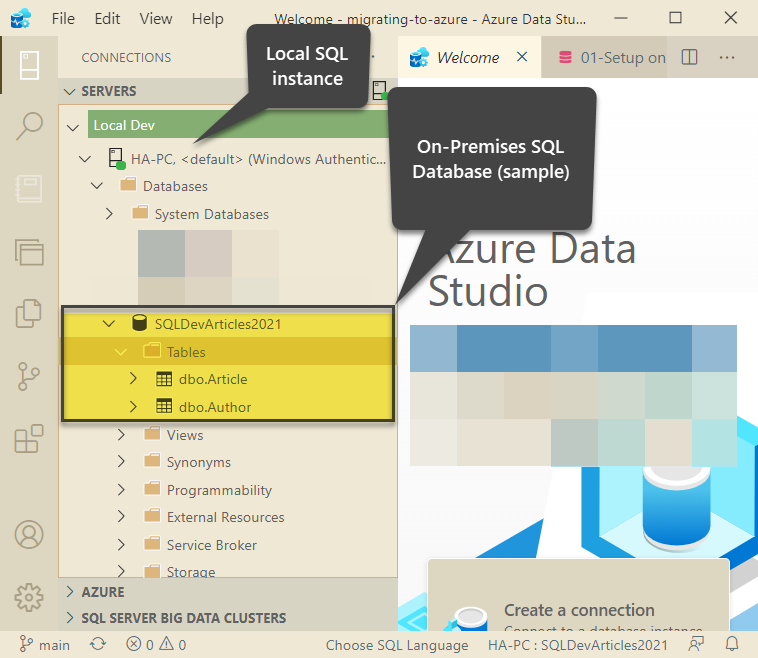Expand the System Databases folder
This screenshot has width=758, height=658.
click(x=109, y=213)
